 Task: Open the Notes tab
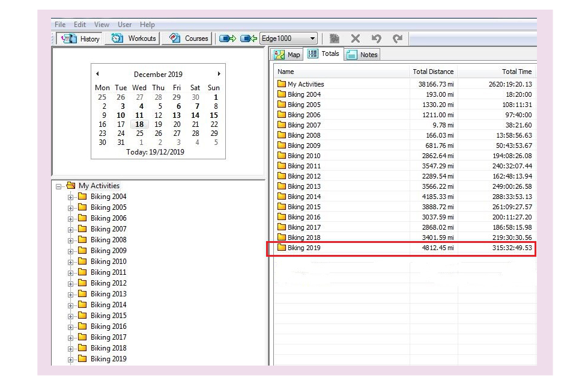click(362, 55)
